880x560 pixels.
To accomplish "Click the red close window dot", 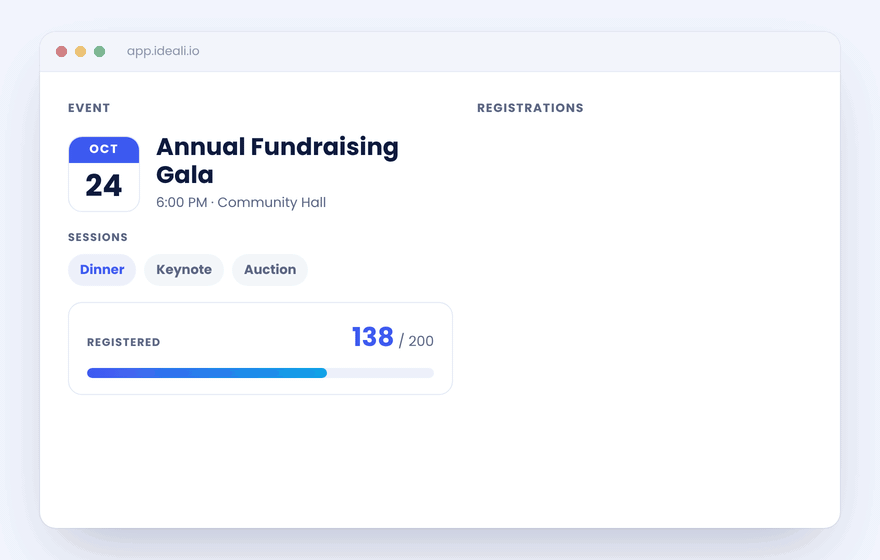I will (x=62, y=52).
